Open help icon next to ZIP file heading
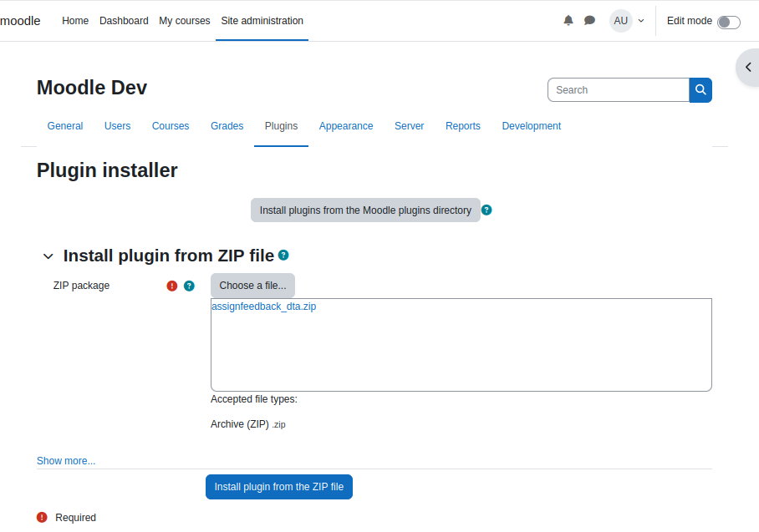Viewport: 759px width, 532px height. coord(283,255)
